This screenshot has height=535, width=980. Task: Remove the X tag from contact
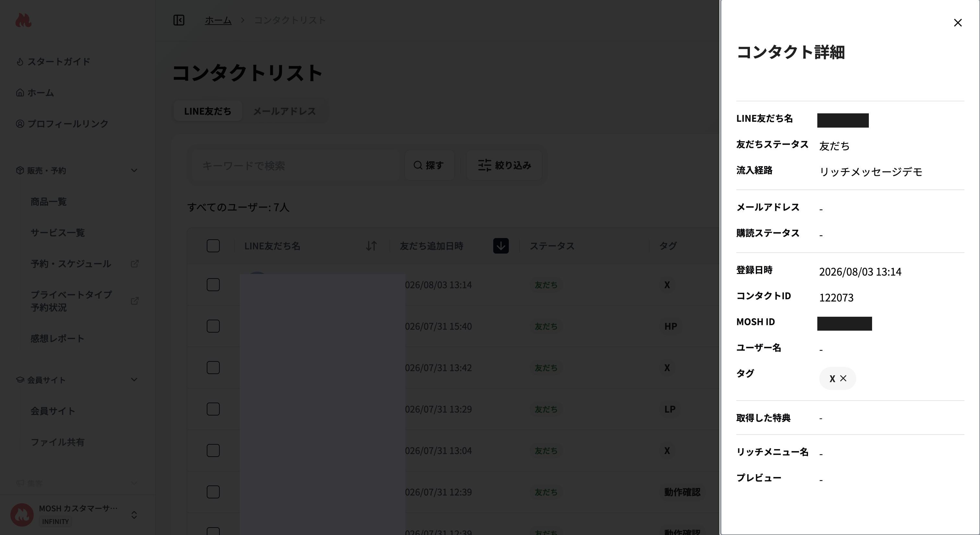click(843, 378)
